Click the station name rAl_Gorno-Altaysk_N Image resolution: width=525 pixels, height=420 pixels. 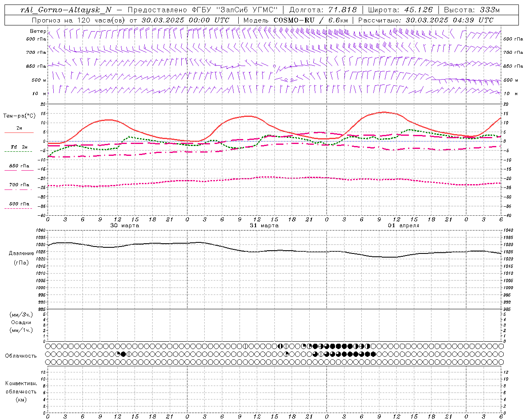(x=66, y=10)
